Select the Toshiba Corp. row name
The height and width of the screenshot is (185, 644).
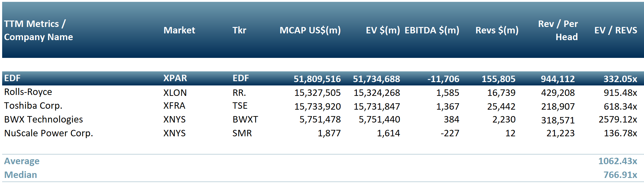click(33, 106)
